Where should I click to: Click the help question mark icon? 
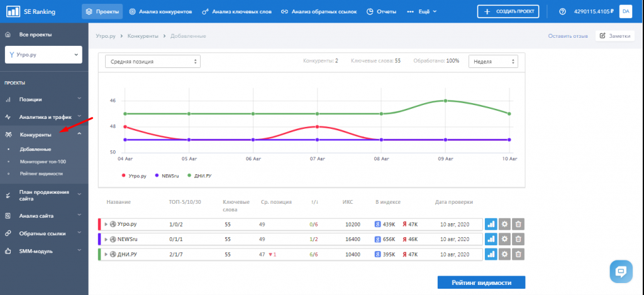(562, 11)
